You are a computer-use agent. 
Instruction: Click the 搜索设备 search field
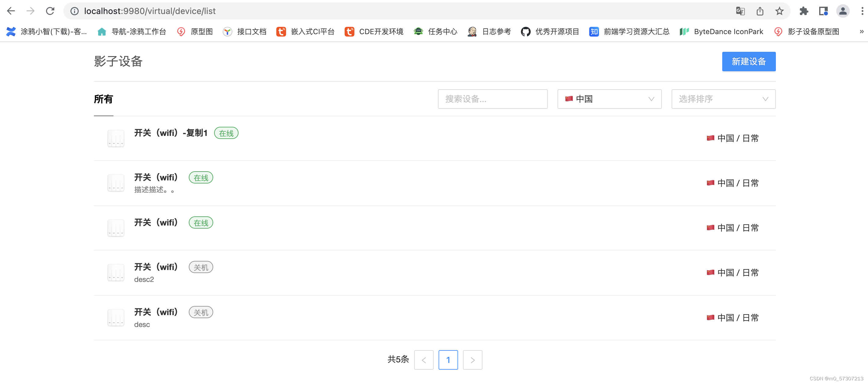coord(493,99)
